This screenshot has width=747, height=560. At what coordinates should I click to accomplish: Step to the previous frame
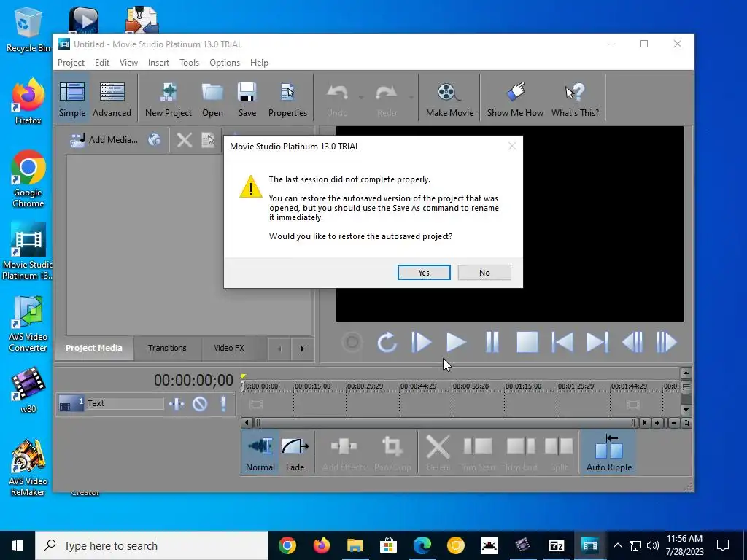pyautogui.click(x=632, y=342)
